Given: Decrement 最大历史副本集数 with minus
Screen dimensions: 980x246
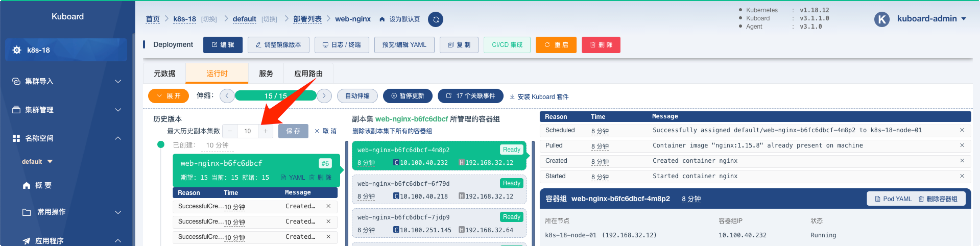Looking at the screenshot, I should pyautogui.click(x=230, y=131).
